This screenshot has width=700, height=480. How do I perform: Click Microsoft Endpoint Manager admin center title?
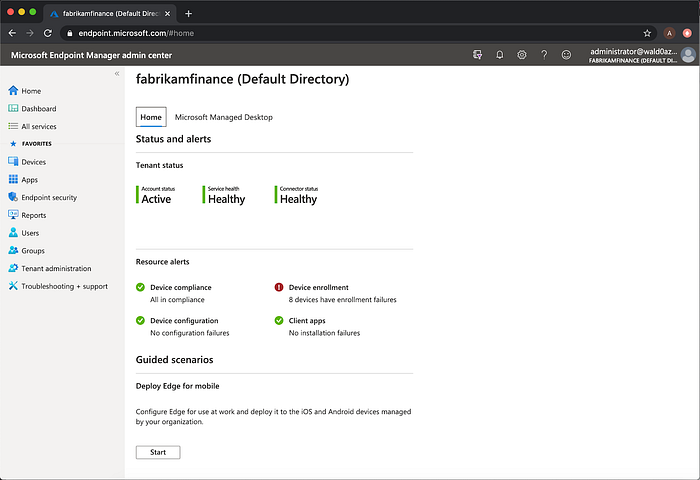tap(92, 55)
